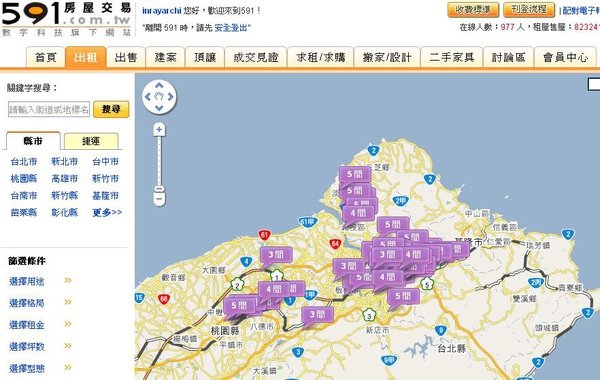This screenshot has height=380, width=600.
Task: Select the 台北市 city link
Action: pos(24,161)
